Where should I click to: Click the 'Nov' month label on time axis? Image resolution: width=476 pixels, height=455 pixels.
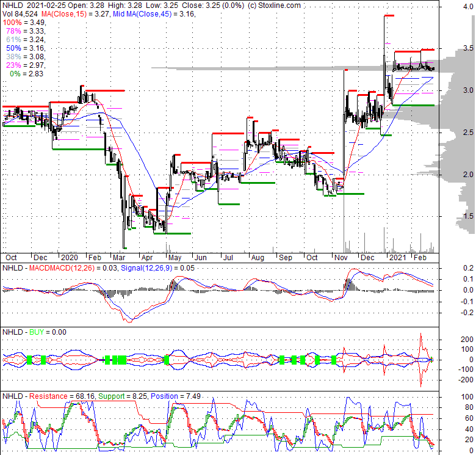(341, 258)
